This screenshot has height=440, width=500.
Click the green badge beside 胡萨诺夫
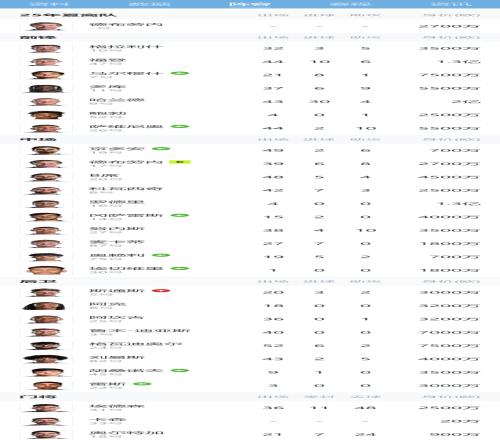[180, 370]
